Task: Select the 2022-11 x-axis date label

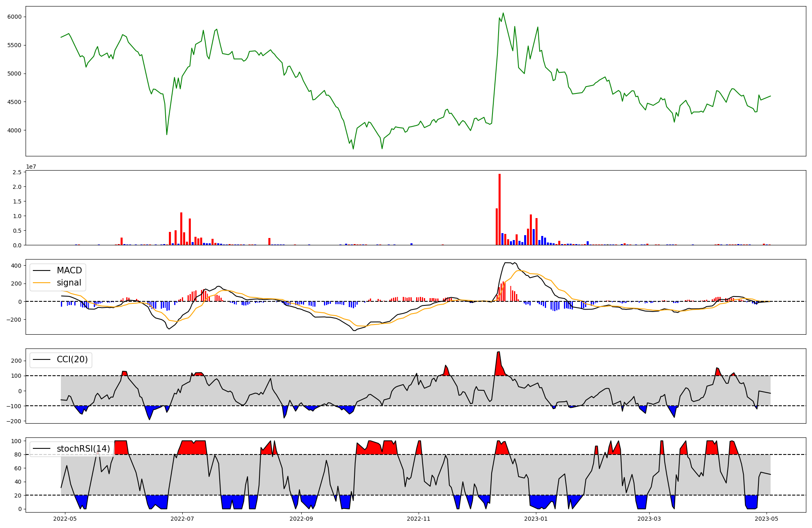Action: (x=419, y=519)
